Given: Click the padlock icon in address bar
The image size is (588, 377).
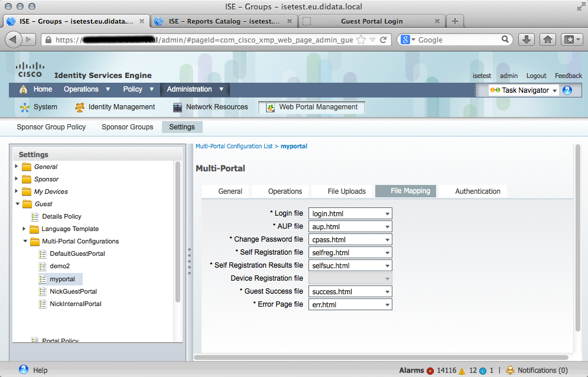Looking at the screenshot, I should pyautogui.click(x=48, y=40).
